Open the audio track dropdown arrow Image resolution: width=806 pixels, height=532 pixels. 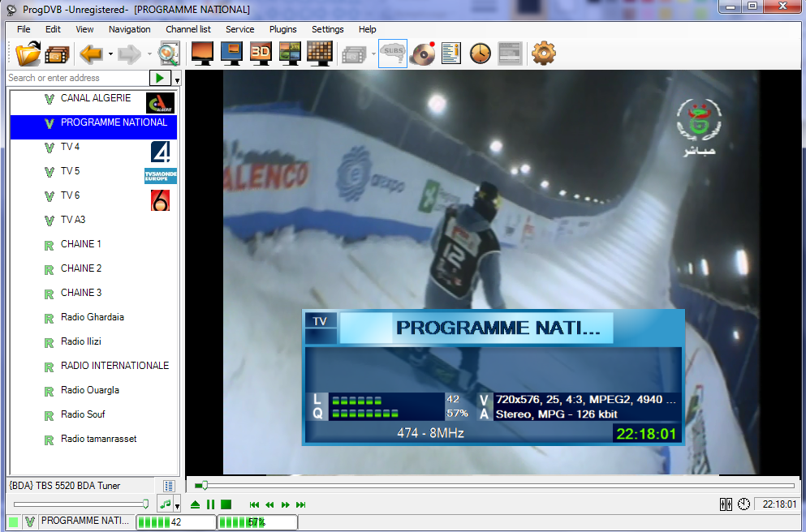click(177, 505)
